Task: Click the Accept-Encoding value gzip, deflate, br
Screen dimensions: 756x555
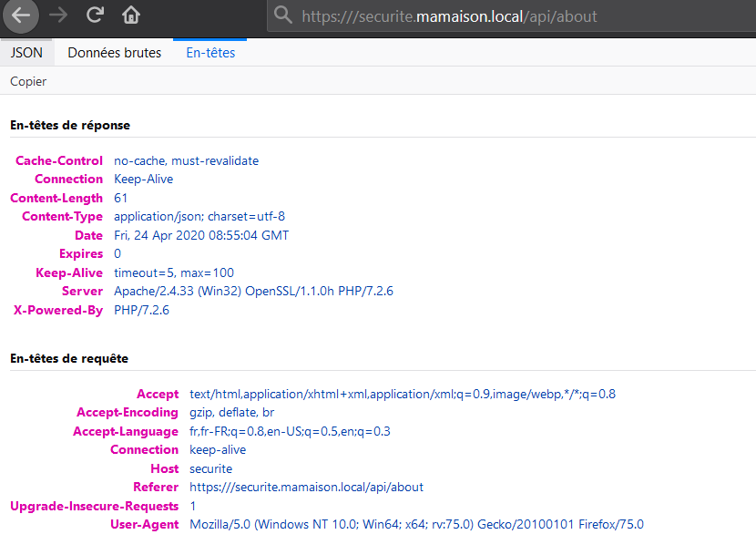Action: (232, 412)
